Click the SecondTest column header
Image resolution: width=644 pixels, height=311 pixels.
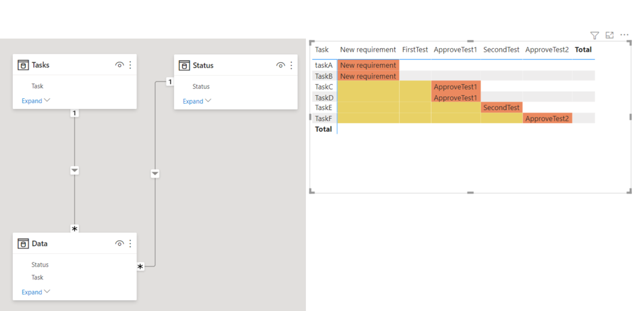tap(501, 50)
